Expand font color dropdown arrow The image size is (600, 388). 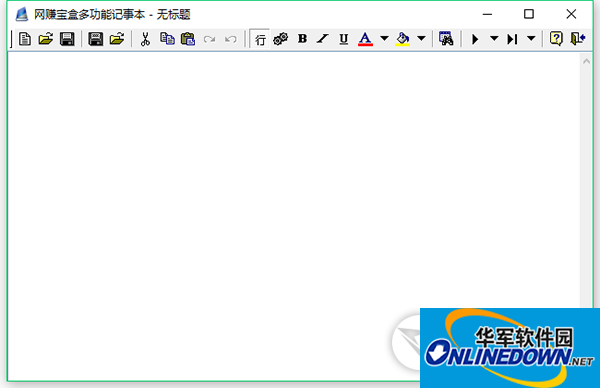(384, 39)
